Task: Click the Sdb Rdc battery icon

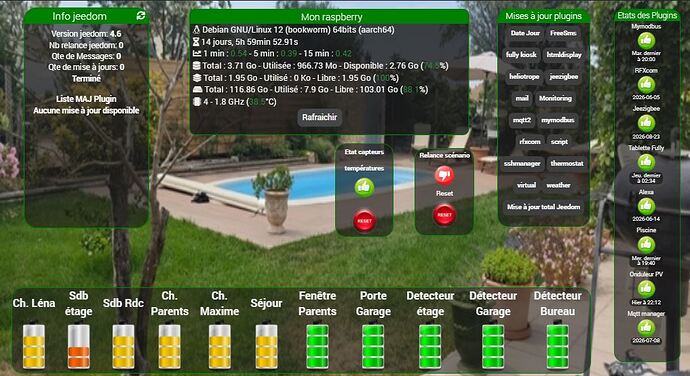Action: 123,346
